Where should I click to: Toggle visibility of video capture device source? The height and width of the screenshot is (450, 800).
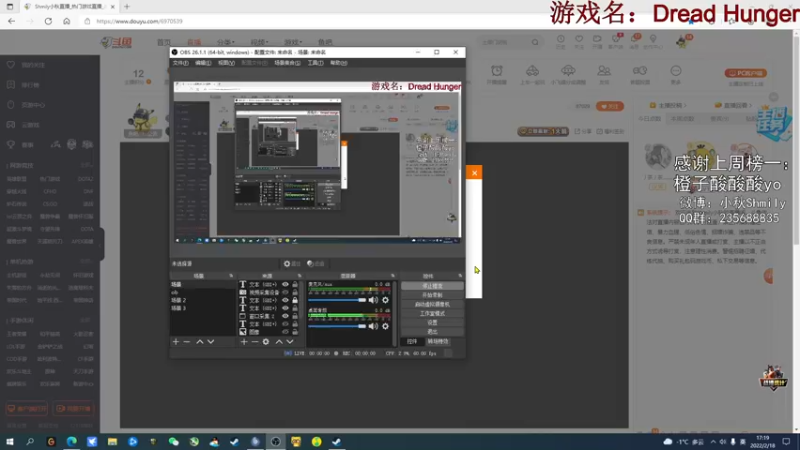285,292
